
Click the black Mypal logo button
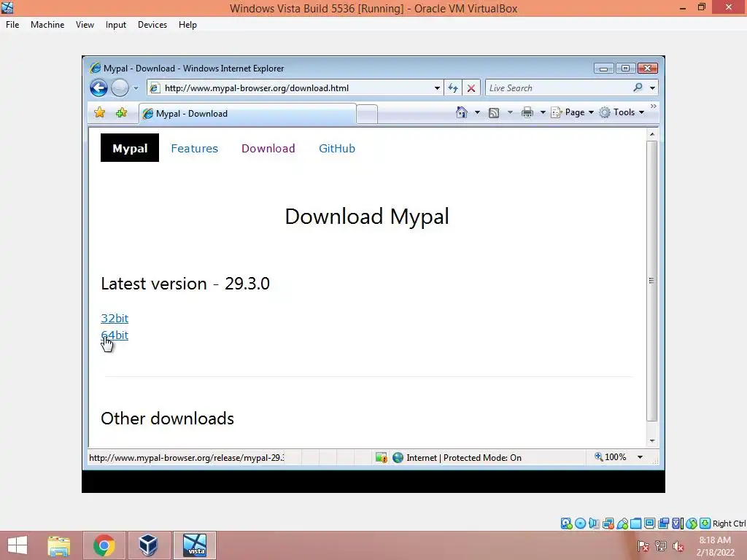pyautogui.click(x=130, y=148)
